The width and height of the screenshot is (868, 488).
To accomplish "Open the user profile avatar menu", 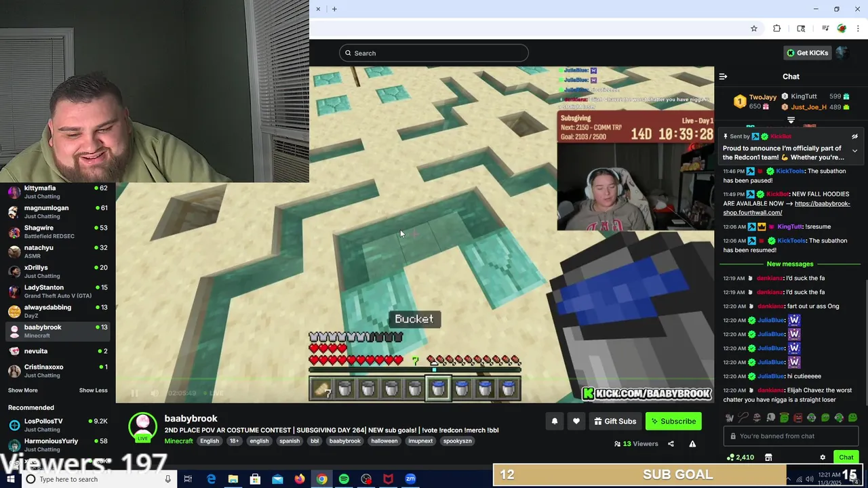I will pos(842,53).
